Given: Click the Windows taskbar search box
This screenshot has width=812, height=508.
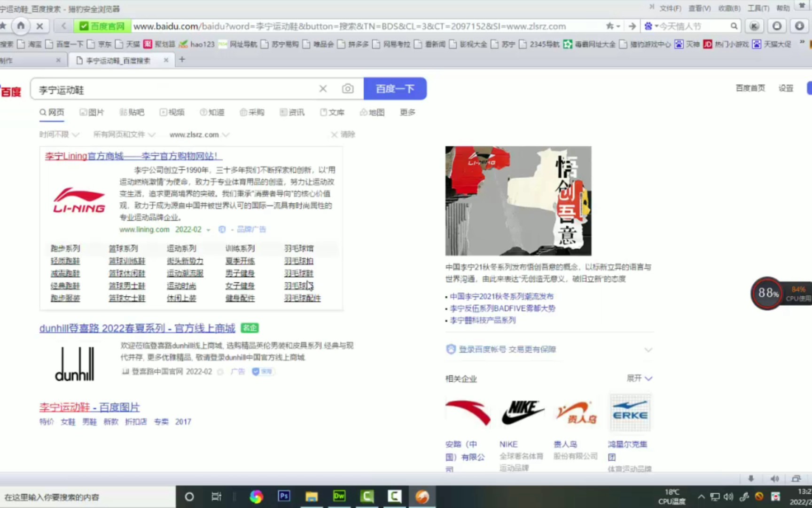Looking at the screenshot, I should [87, 497].
